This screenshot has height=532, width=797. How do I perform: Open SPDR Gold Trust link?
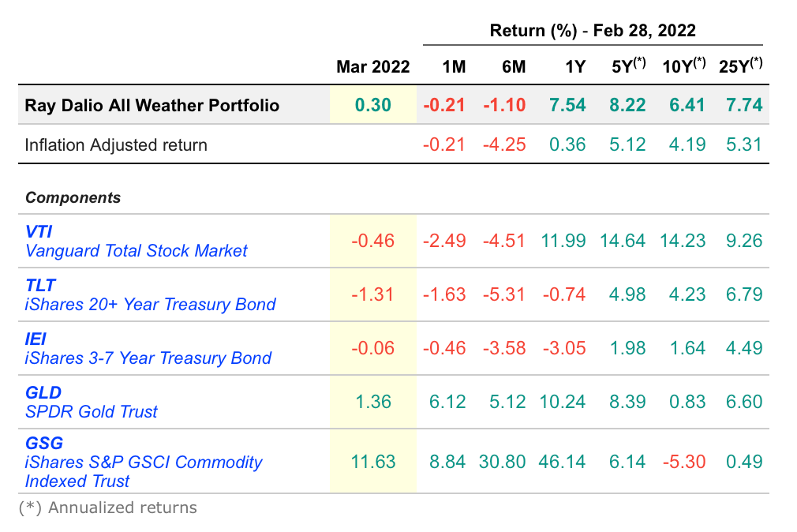tap(92, 411)
